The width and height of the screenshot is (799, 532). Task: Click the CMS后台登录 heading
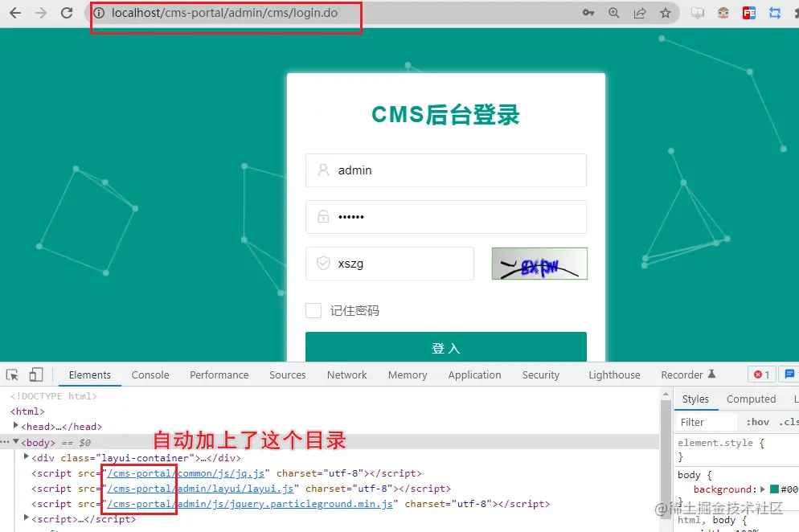[445, 115]
